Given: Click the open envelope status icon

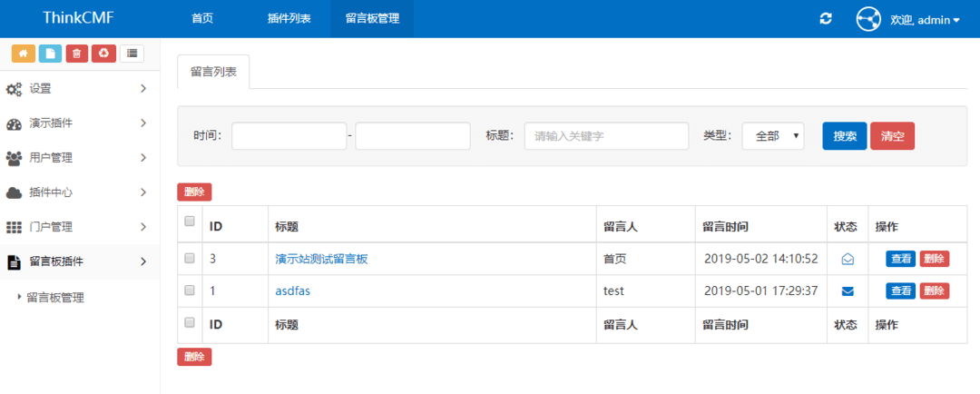Looking at the screenshot, I should click(x=848, y=259).
